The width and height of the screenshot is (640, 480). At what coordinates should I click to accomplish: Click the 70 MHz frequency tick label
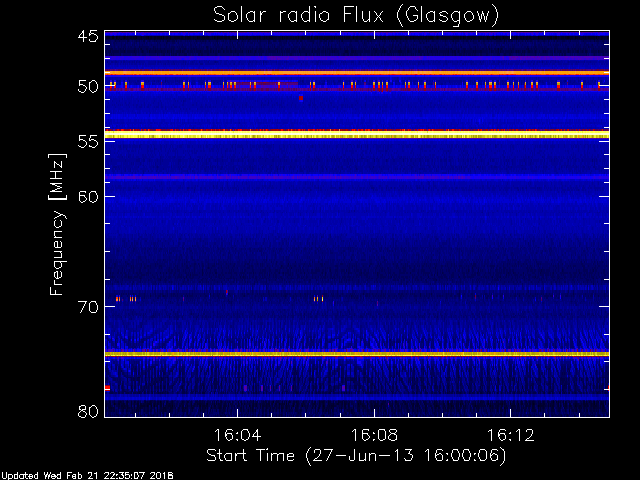[x=87, y=307]
